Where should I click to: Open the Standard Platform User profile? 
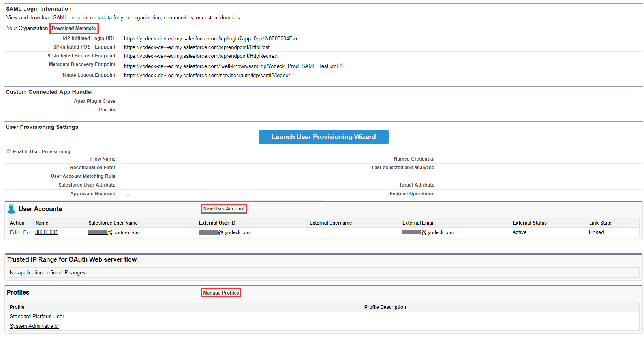tap(37, 317)
